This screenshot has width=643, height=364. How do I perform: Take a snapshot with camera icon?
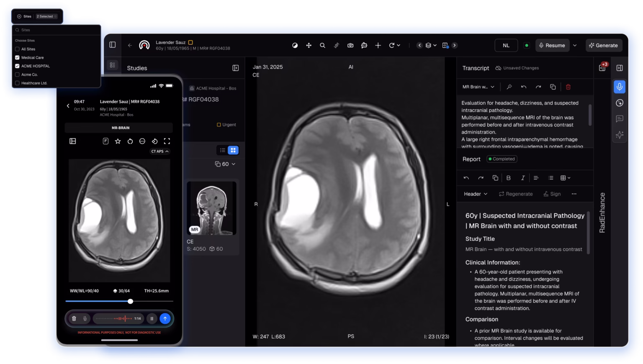[350, 46]
